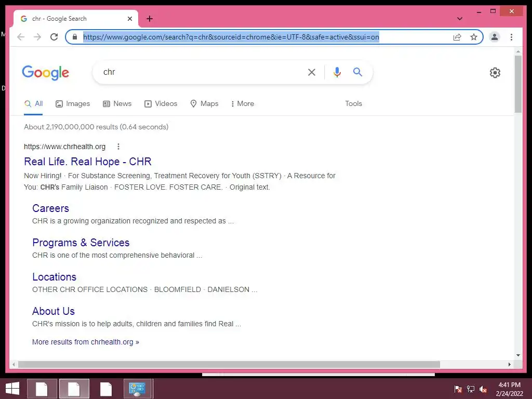
Task: Go back with the browser back arrow
Action: (x=21, y=37)
